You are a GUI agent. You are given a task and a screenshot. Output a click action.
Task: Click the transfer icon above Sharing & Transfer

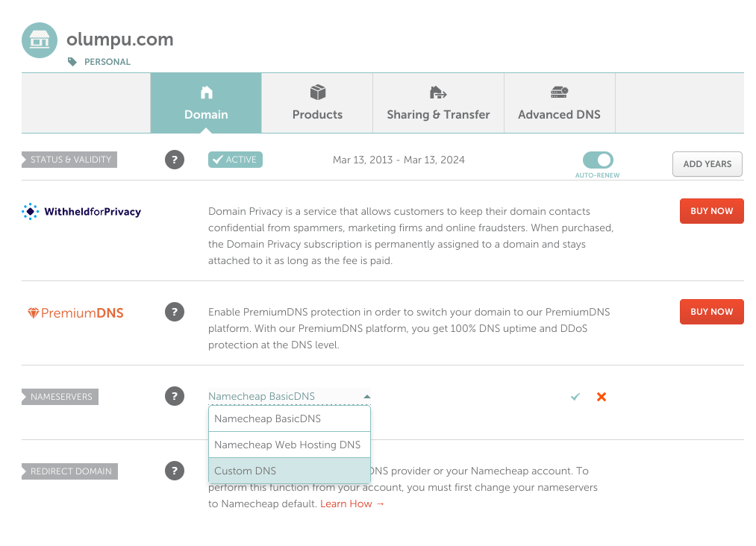click(x=438, y=91)
